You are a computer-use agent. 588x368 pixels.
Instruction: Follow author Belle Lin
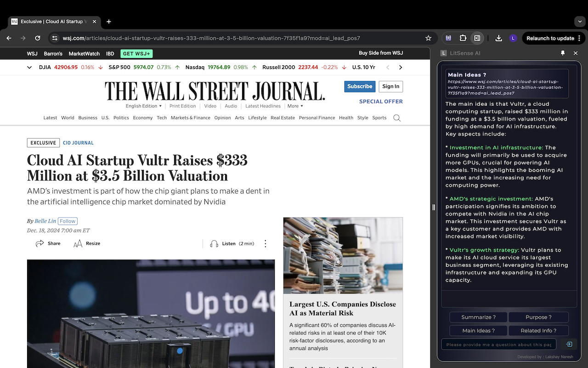68,221
